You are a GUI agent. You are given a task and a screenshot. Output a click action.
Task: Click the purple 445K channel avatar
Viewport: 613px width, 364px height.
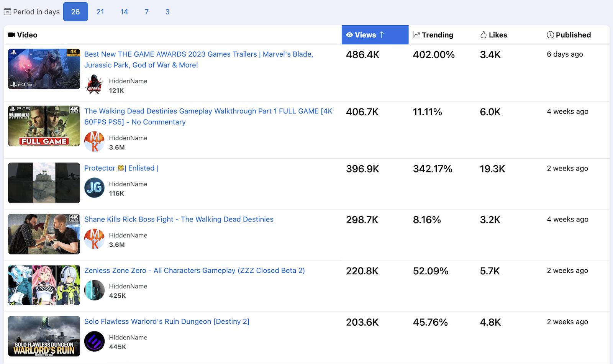pyautogui.click(x=94, y=341)
